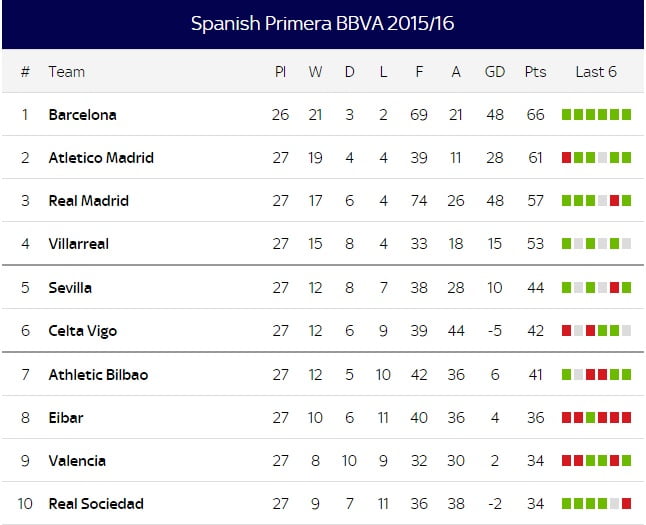Image resolution: width=646 pixels, height=525 pixels.
Task: Click Valencia's Last 6 form squares
Action: click(x=596, y=461)
